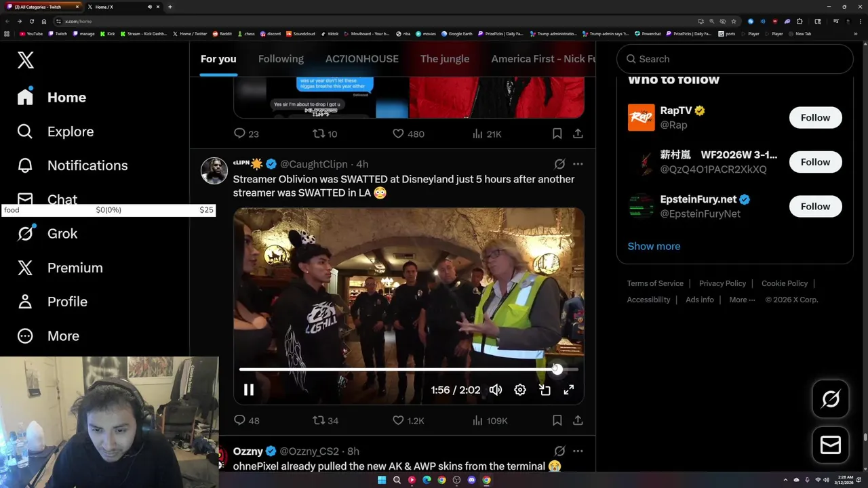Screen dimensions: 868x488
Task: Open Explore in the sidebar
Action: coord(56,131)
